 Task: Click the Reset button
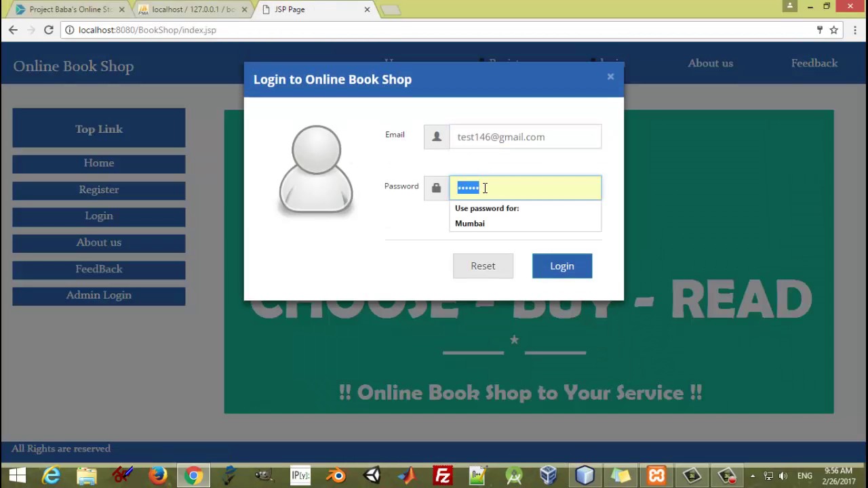pos(483,266)
